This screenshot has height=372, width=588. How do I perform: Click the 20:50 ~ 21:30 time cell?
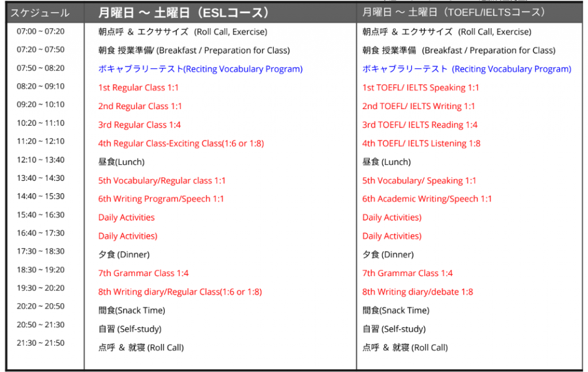(41, 325)
